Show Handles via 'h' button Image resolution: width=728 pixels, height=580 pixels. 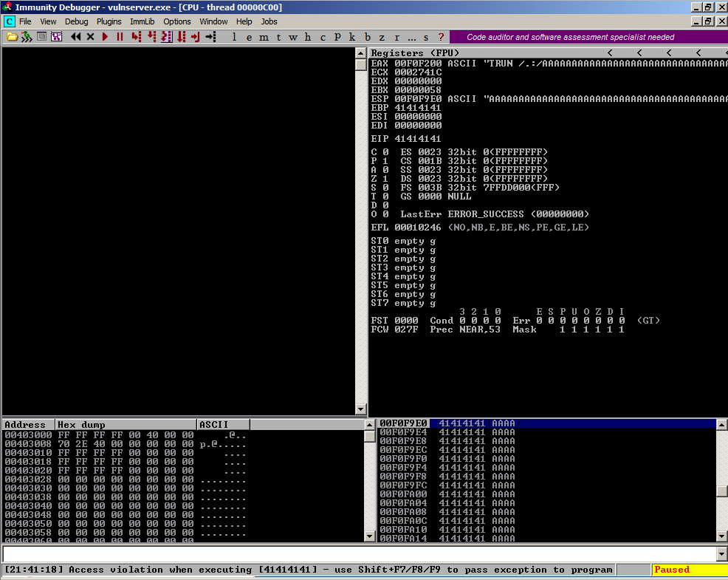coord(308,37)
